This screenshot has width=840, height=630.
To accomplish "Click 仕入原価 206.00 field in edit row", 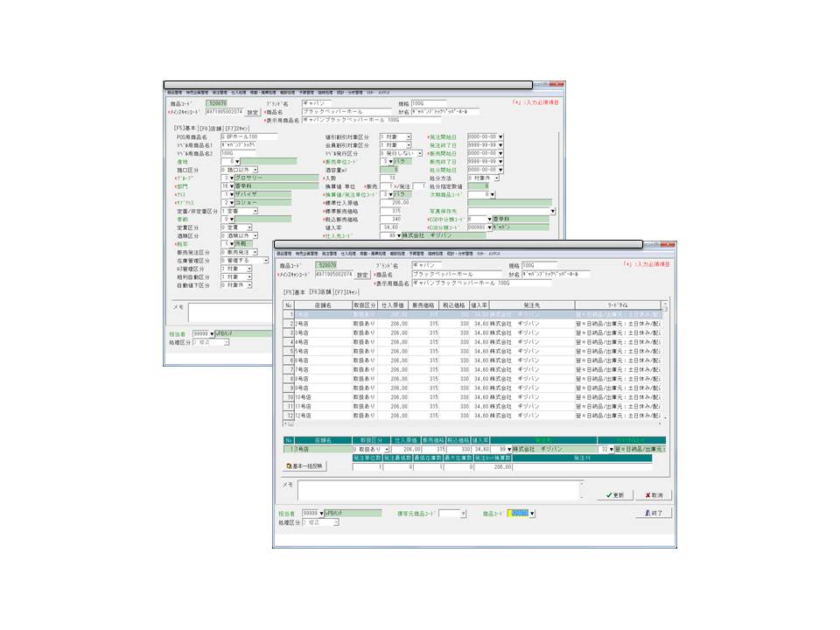I will (406, 450).
